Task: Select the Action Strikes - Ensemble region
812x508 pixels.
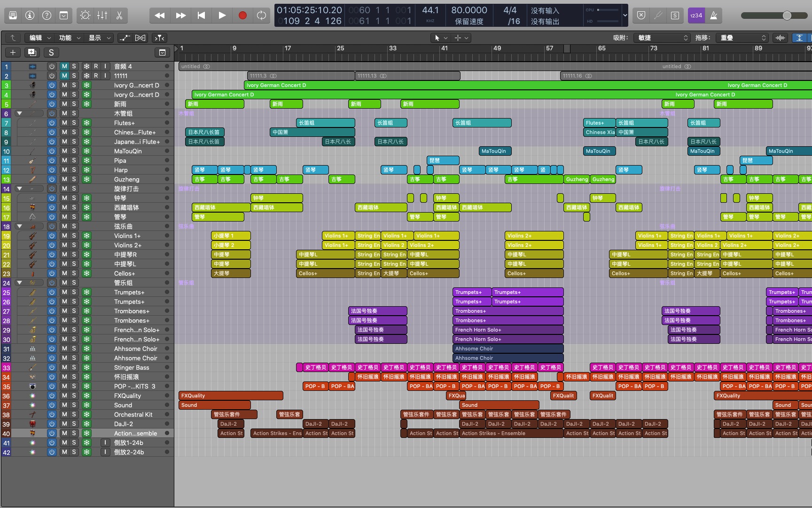Action: [x=511, y=433]
